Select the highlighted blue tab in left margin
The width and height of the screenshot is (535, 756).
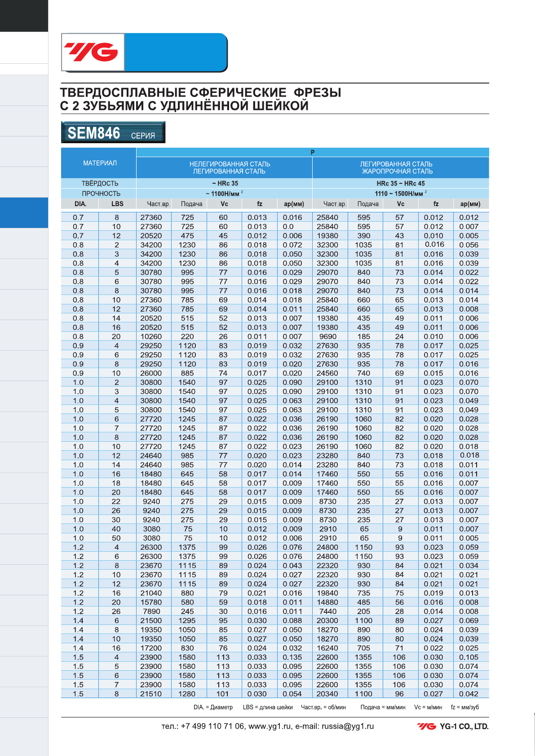click(24, 213)
